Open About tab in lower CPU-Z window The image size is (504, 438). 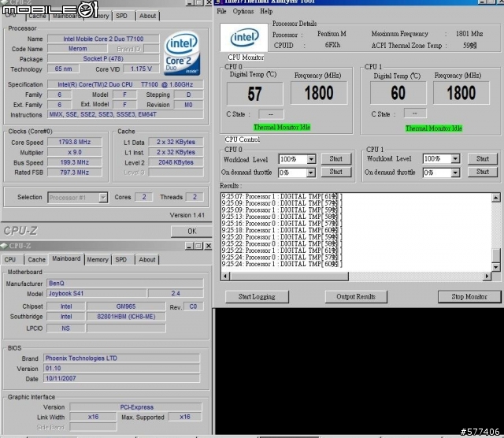click(147, 259)
